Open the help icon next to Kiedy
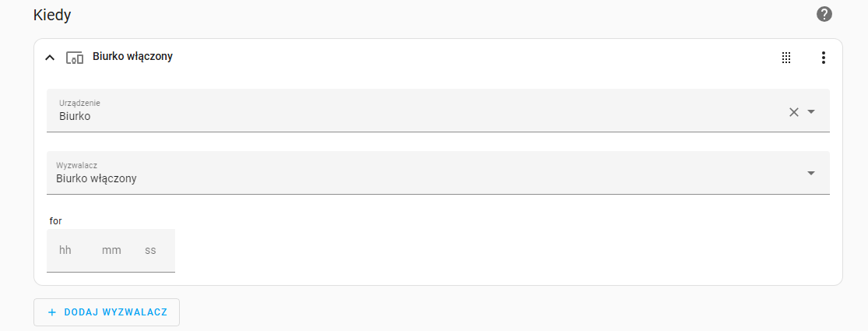Image resolution: width=868 pixels, height=331 pixels. pos(824,14)
